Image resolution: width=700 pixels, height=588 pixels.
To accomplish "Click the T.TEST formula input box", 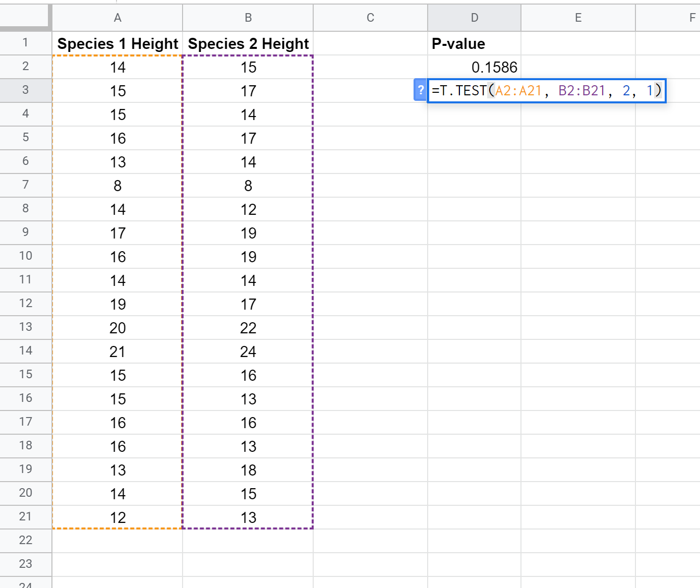I will pyautogui.click(x=547, y=91).
